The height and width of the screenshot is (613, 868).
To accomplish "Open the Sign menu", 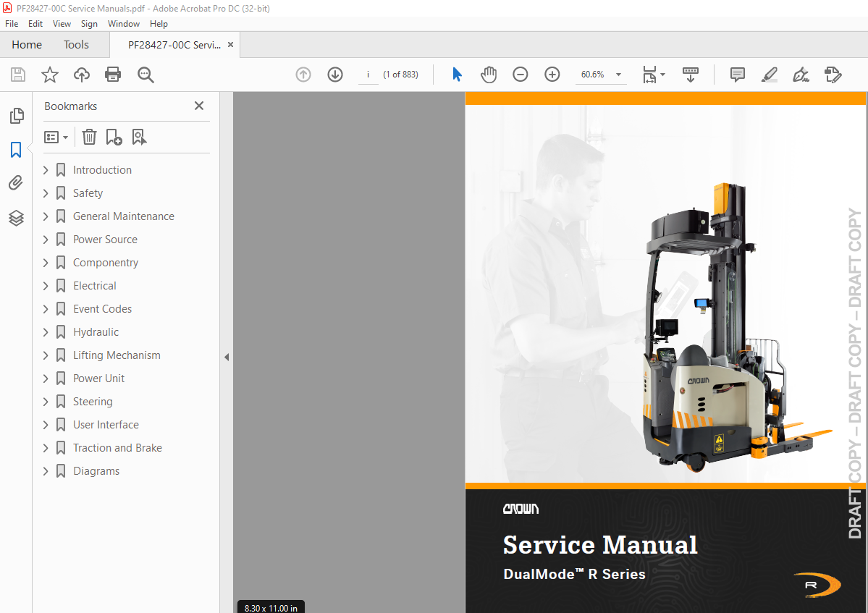I will (x=89, y=24).
